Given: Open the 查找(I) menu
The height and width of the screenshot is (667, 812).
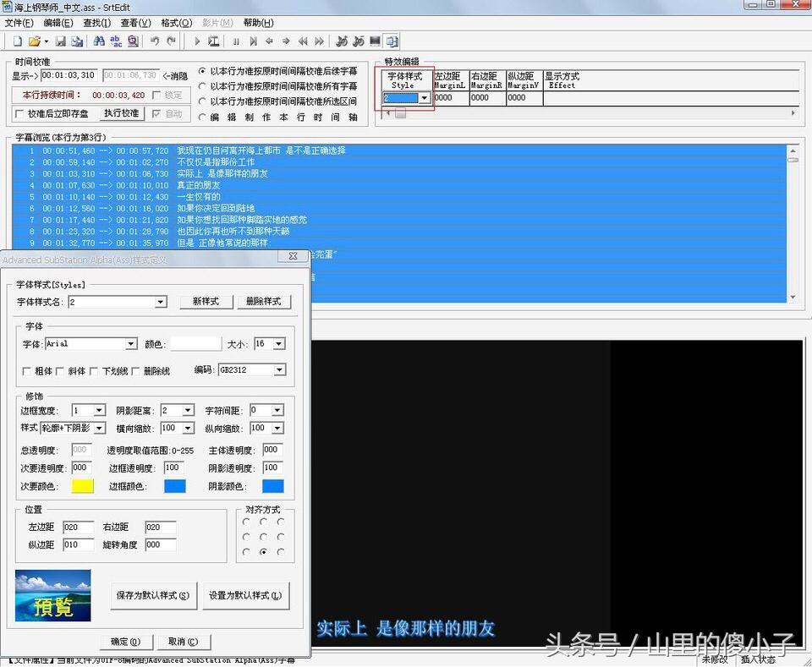Looking at the screenshot, I should [x=96, y=23].
